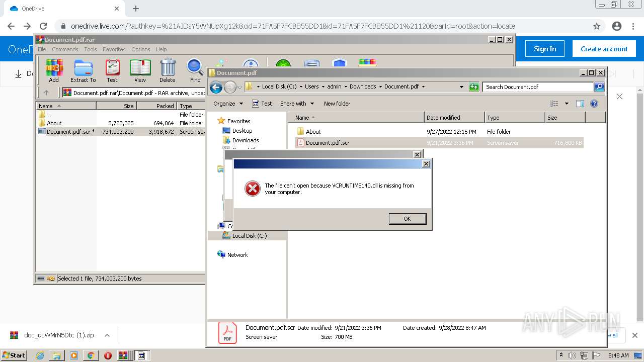The width and height of the screenshot is (644, 362).
Task: Click WinRAR's View toolbar icon
Action: pyautogui.click(x=140, y=71)
